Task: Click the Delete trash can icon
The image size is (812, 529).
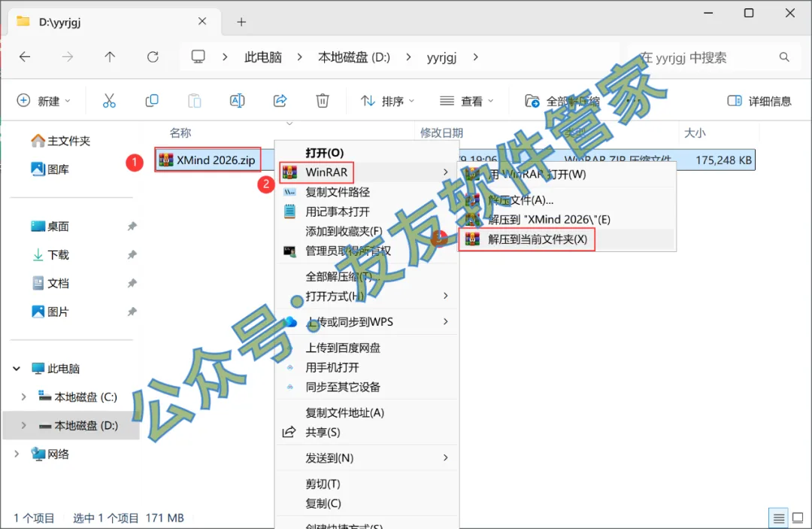Action: pos(323,101)
